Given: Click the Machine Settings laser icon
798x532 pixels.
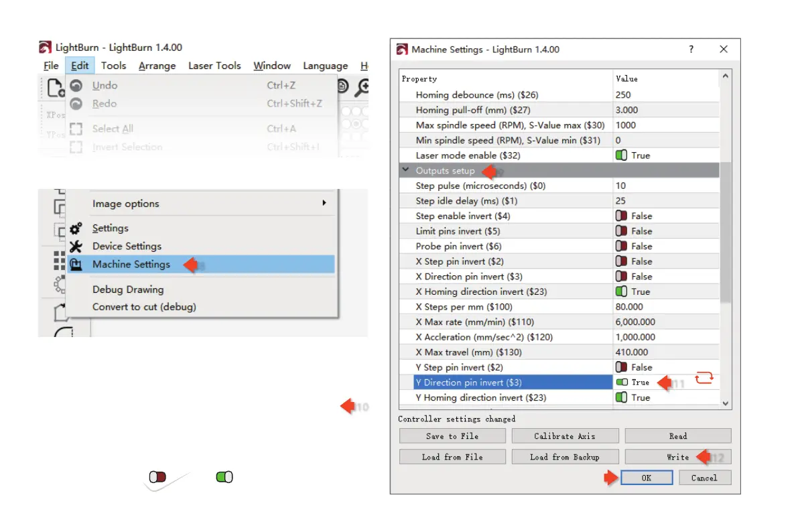Looking at the screenshot, I should pyautogui.click(x=76, y=265).
